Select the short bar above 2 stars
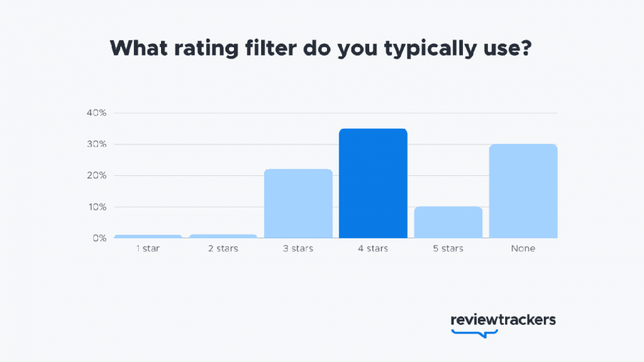This screenshot has width=644, height=362. tap(223, 236)
